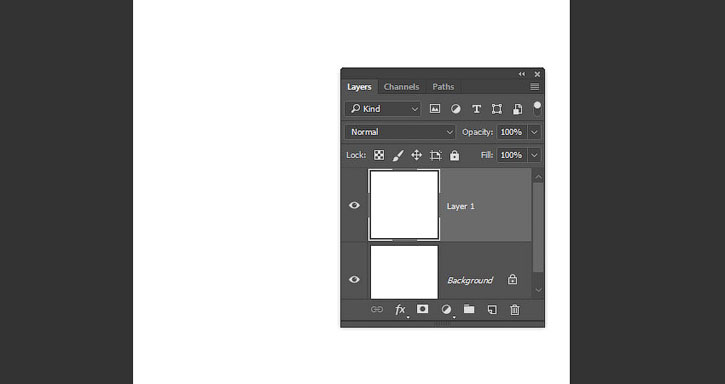Filter for adjustment layers icon
Image resolution: width=725 pixels, height=384 pixels.
pyautogui.click(x=455, y=109)
